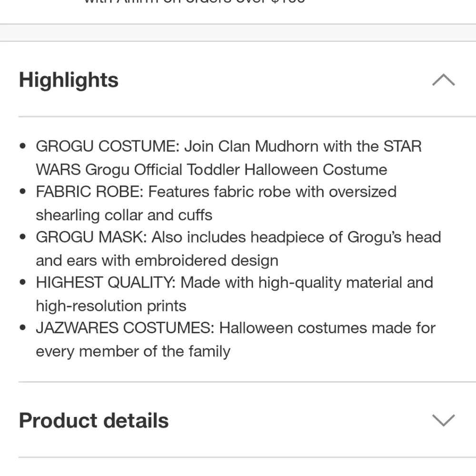Click the bullet dot beside GROGU MASK
The width and height of the screenshot is (476, 476).
[x=22, y=237]
